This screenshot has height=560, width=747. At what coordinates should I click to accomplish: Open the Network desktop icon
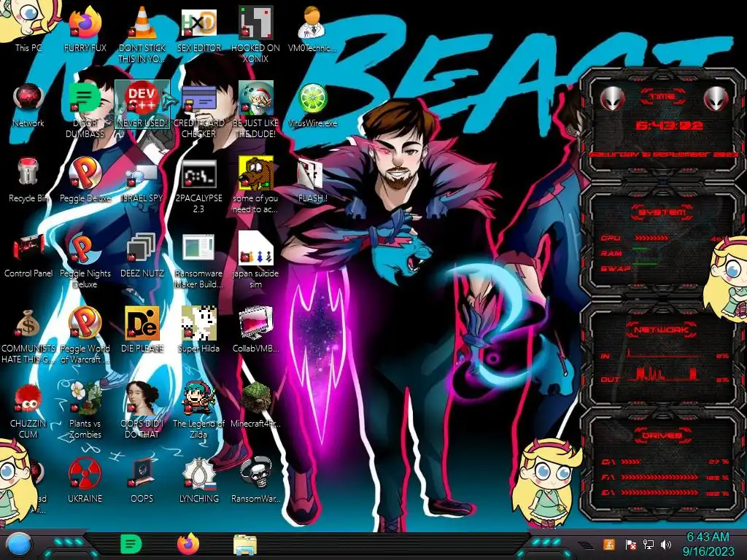pos(28,105)
